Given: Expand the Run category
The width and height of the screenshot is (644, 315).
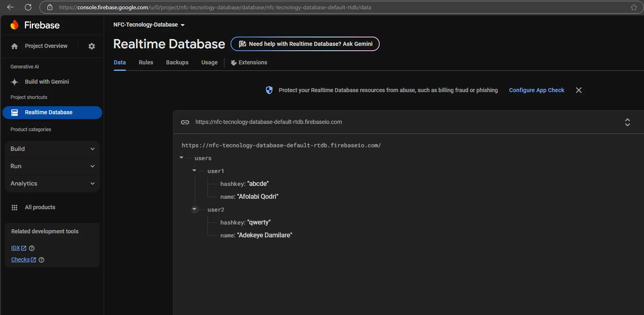Looking at the screenshot, I should (x=52, y=166).
